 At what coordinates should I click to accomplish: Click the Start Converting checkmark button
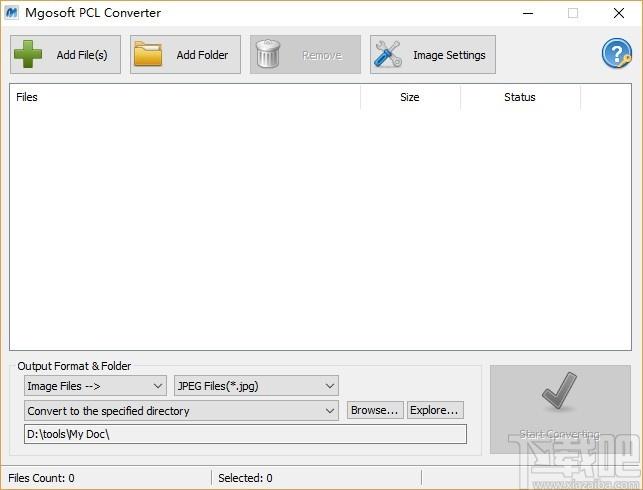point(560,409)
